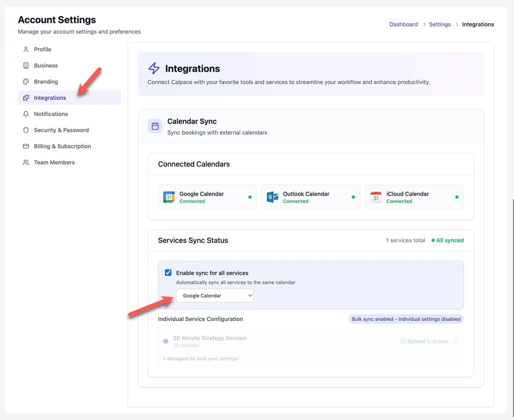
Task: Open Security & Password settings
Action: [70, 130]
